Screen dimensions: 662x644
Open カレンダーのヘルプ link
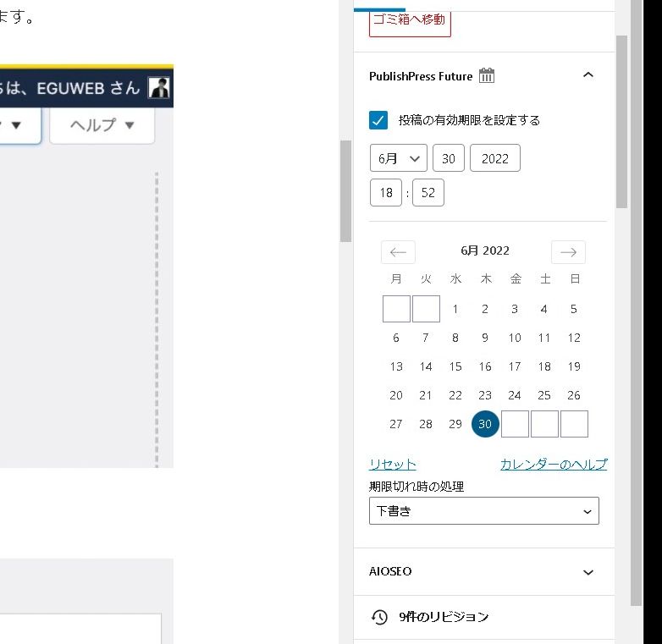coord(554,465)
